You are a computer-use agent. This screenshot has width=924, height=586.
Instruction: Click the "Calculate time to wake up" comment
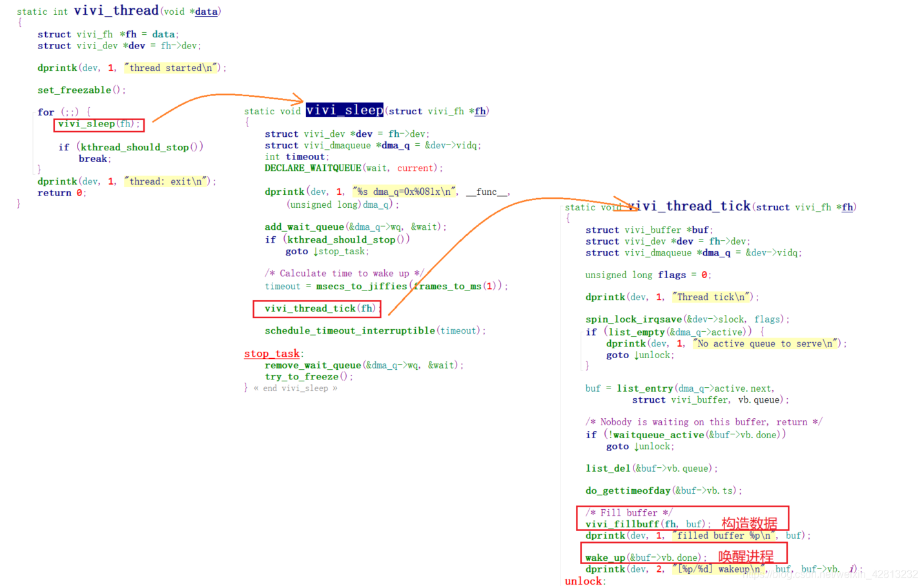click(344, 274)
